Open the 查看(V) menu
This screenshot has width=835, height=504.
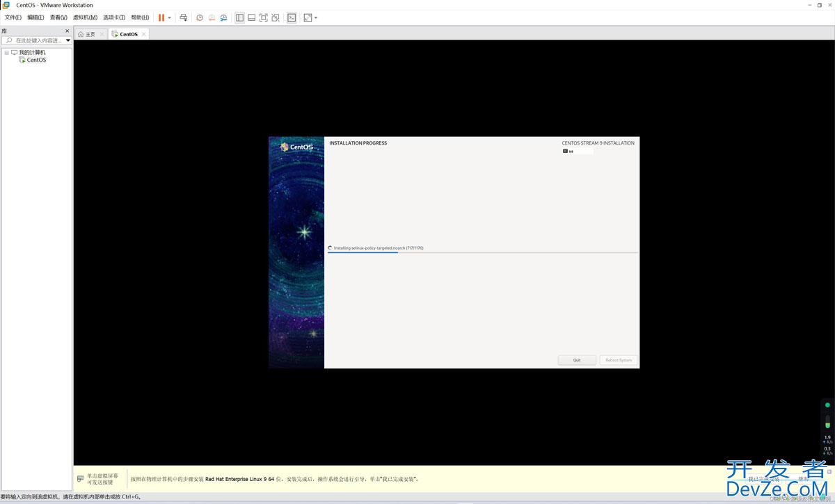[58, 17]
